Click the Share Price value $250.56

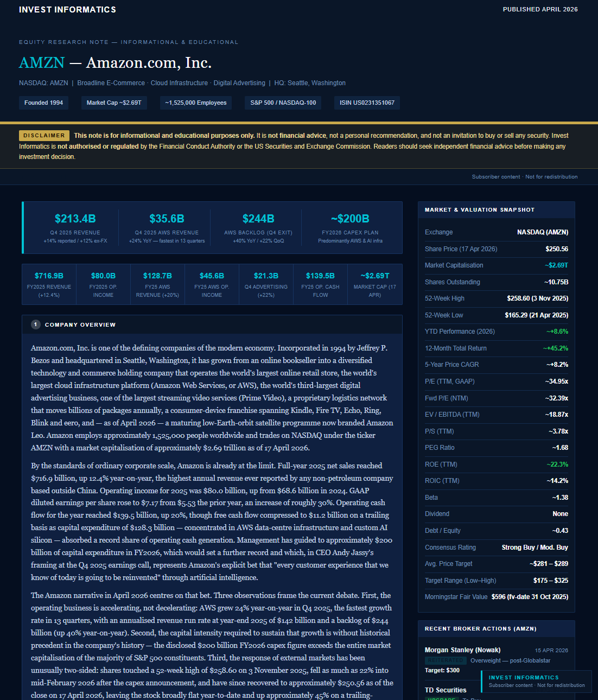pos(557,249)
